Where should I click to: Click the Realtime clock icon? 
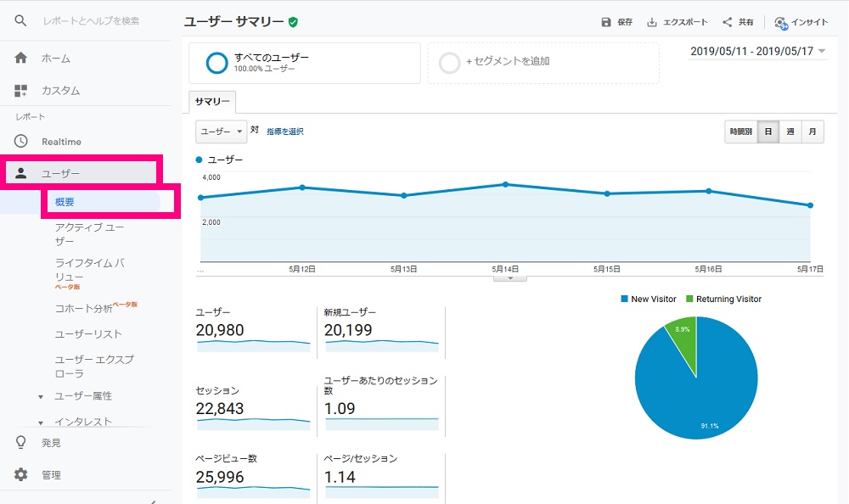pos(20,142)
